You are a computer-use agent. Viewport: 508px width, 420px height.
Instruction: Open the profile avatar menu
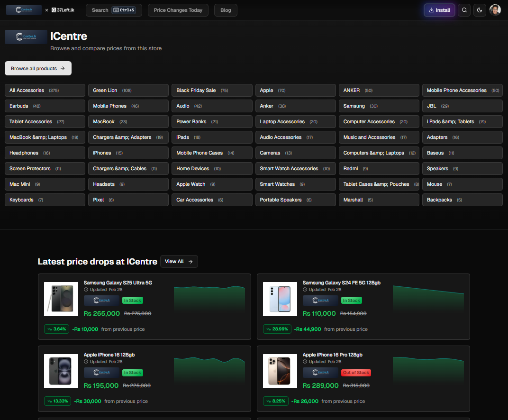[x=495, y=10]
